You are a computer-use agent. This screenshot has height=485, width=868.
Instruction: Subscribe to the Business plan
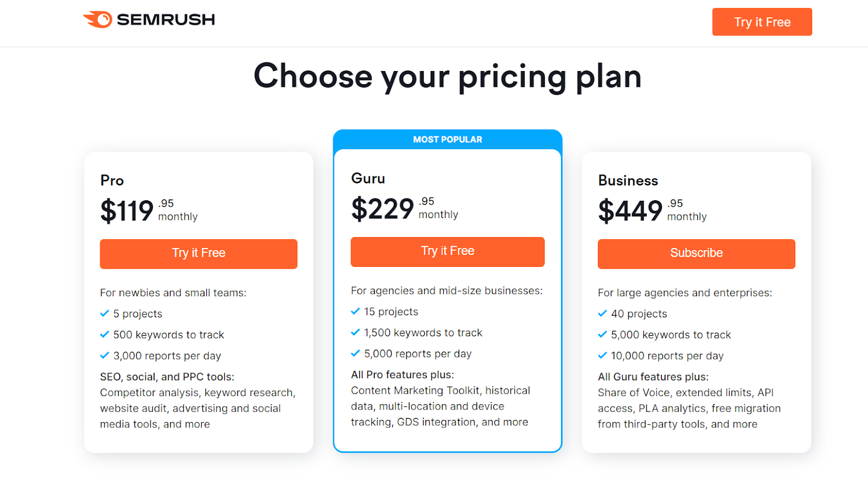(697, 254)
